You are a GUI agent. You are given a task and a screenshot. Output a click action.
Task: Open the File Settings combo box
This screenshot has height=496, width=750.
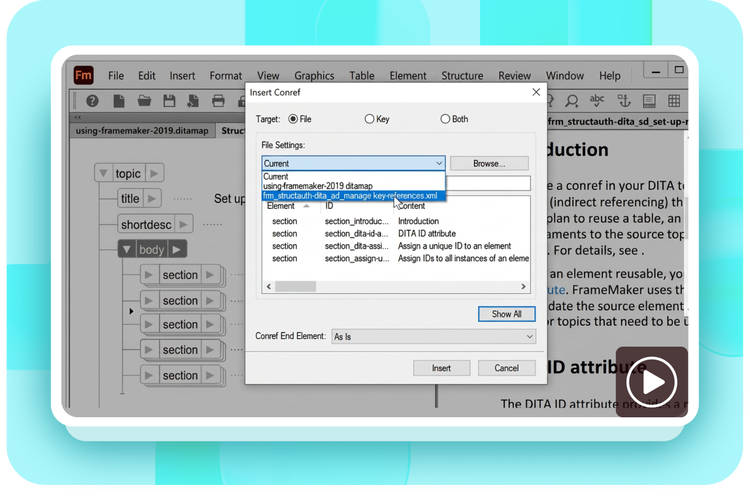tap(353, 164)
